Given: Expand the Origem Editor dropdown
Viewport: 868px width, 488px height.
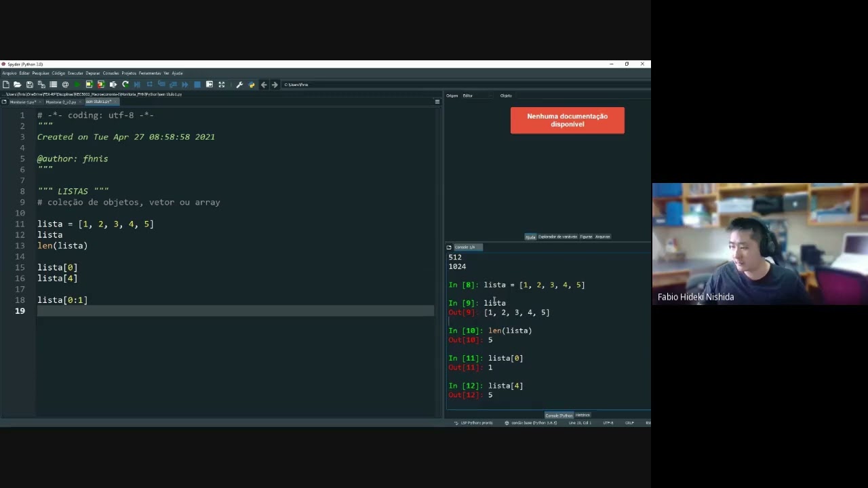Looking at the screenshot, I should pos(476,96).
